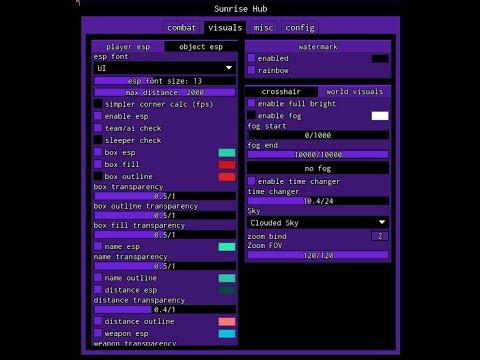This screenshot has width=480, height=360.
Task: Adjust the name transparency slider
Action: (165, 266)
